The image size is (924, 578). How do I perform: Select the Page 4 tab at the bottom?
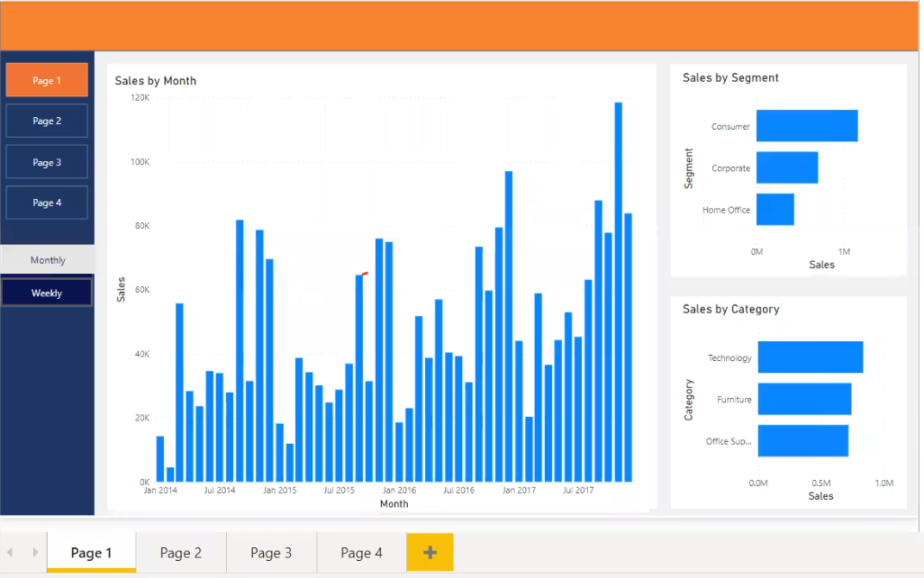(360, 552)
